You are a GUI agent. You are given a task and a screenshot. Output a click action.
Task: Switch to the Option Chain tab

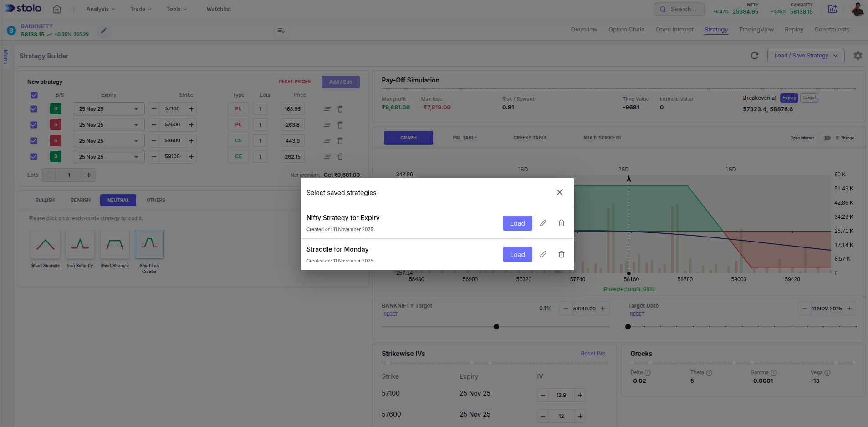[x=626, y=30]
